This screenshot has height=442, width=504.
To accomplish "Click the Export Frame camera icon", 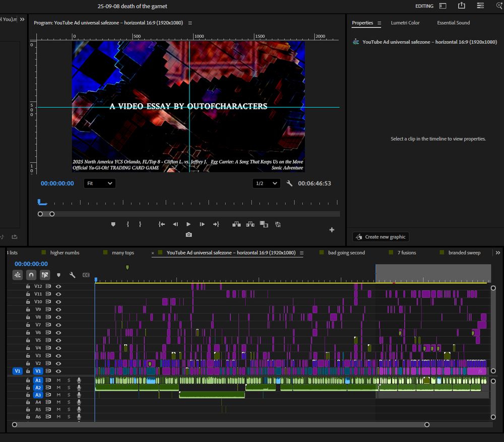I will pyautogui.click(x=188, y=235).
